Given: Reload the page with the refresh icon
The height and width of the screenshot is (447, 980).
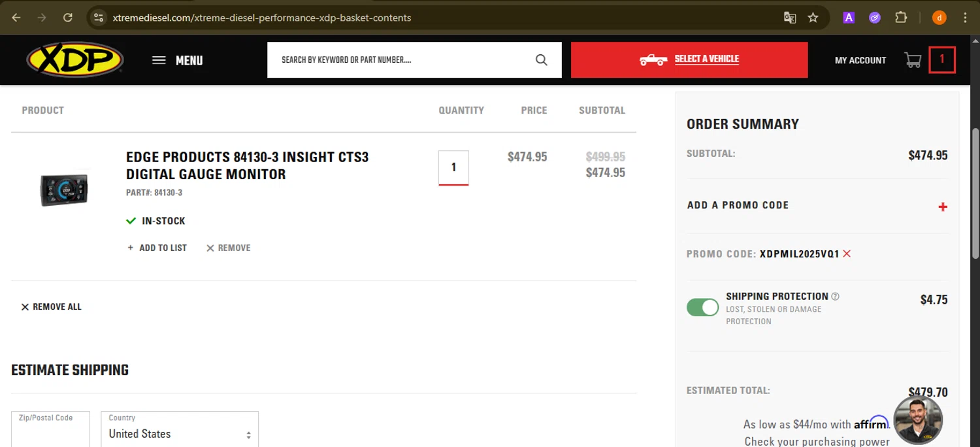Looking at the screenshot, I should click(68, 18).
